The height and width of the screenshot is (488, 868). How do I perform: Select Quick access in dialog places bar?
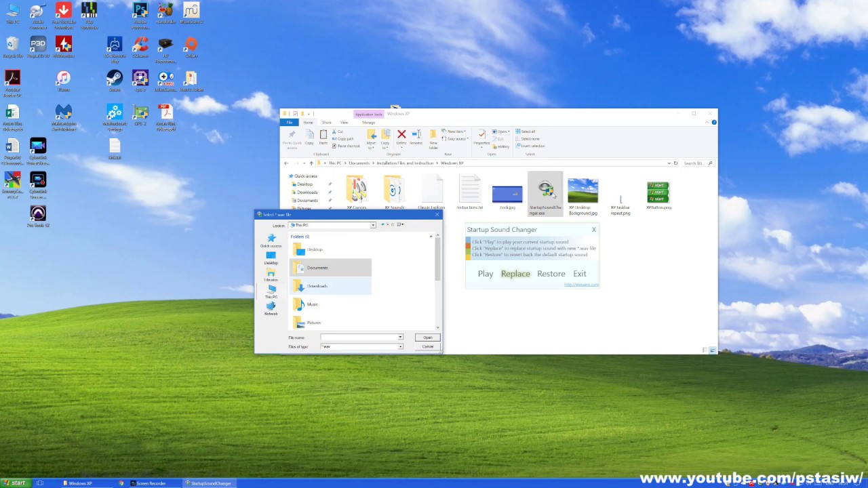pyautogui.click(x=271, y=241)
